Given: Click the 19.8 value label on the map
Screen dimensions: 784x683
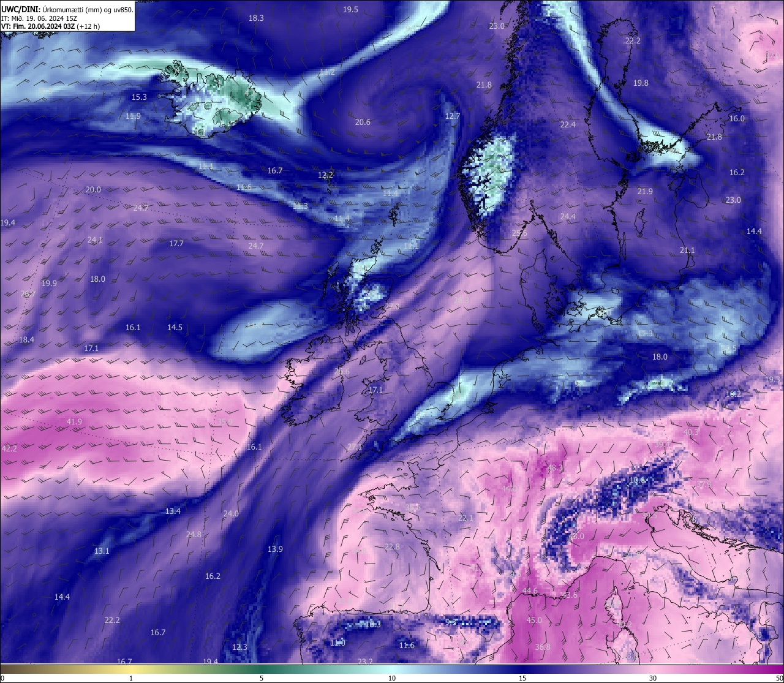Looking at the screenshot, I should click(641, 83).
